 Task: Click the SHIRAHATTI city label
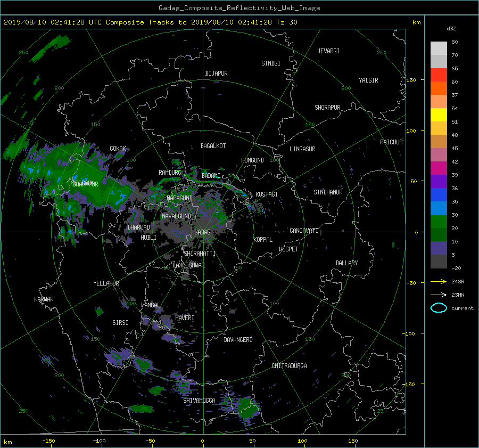[200, 254]
